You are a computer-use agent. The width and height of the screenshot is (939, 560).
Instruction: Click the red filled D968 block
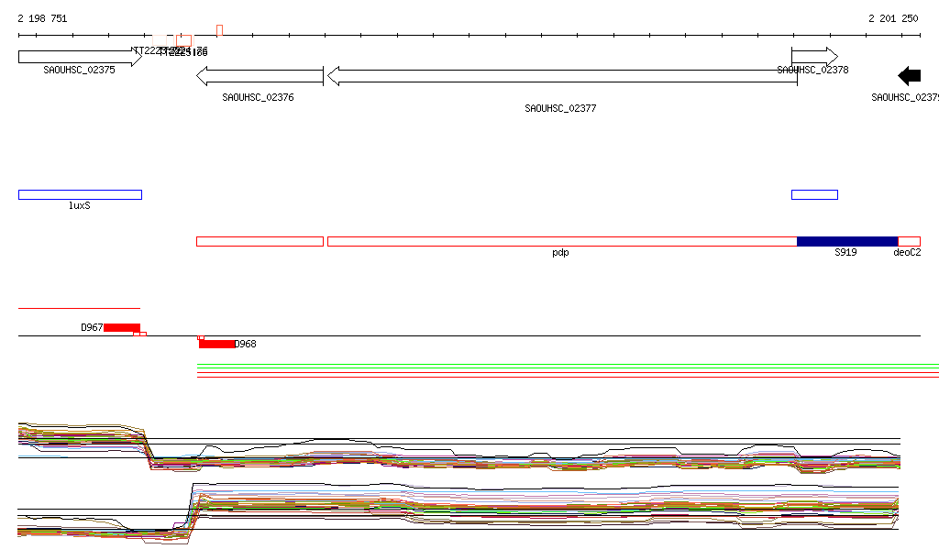216,344
